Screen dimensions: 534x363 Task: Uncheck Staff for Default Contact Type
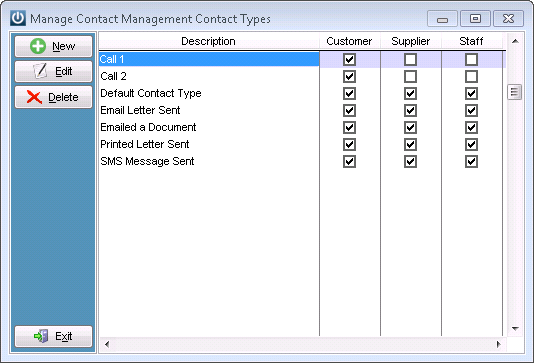(471, 93)
